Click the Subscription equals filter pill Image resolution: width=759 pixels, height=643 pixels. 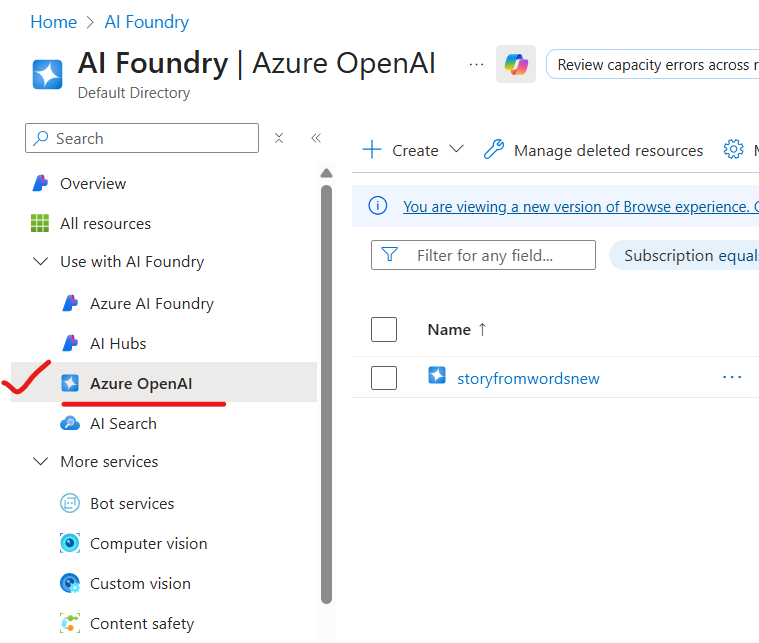[684, 255]
